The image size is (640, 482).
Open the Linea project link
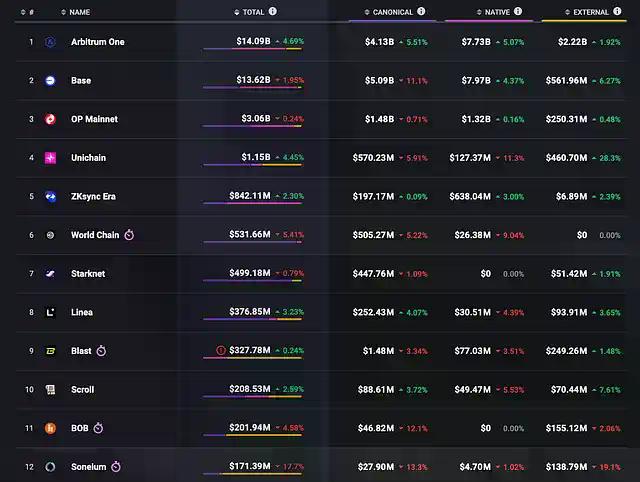pos(82,313)
